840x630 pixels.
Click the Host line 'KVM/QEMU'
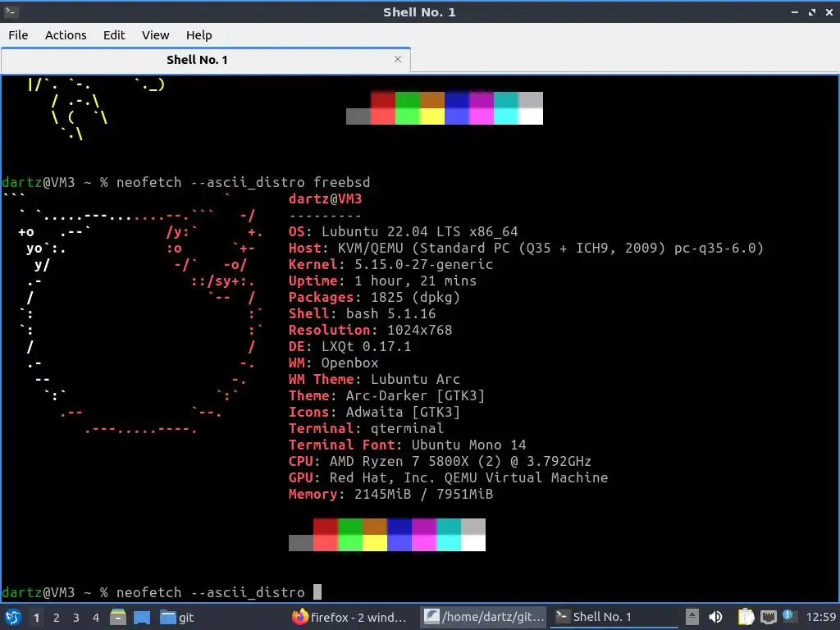526,248
